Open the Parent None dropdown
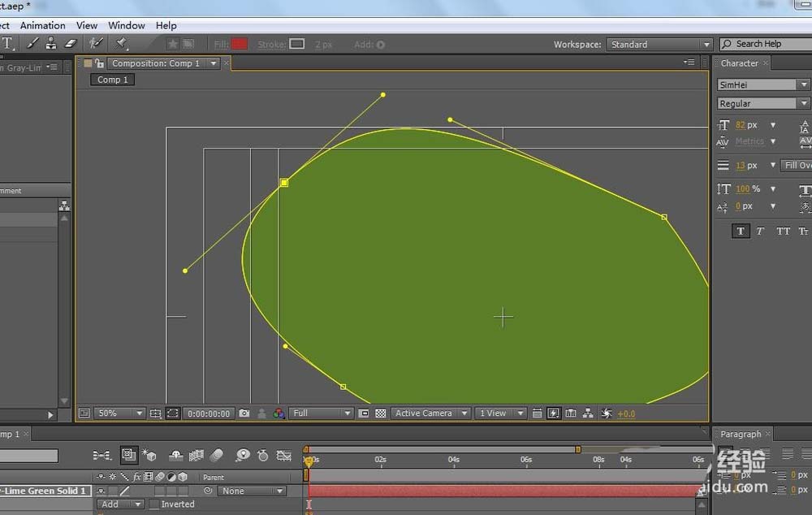The height and width of the screenshot is (515, 812). [252, 491]
